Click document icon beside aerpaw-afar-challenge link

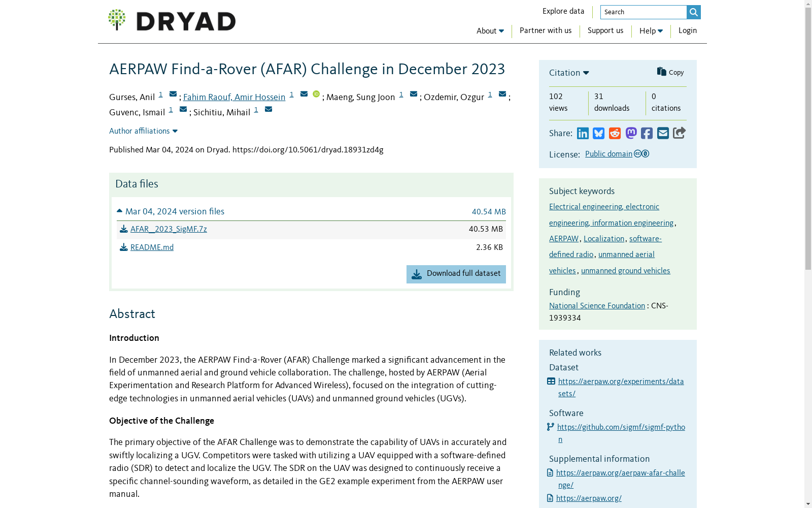click(550, 473)
